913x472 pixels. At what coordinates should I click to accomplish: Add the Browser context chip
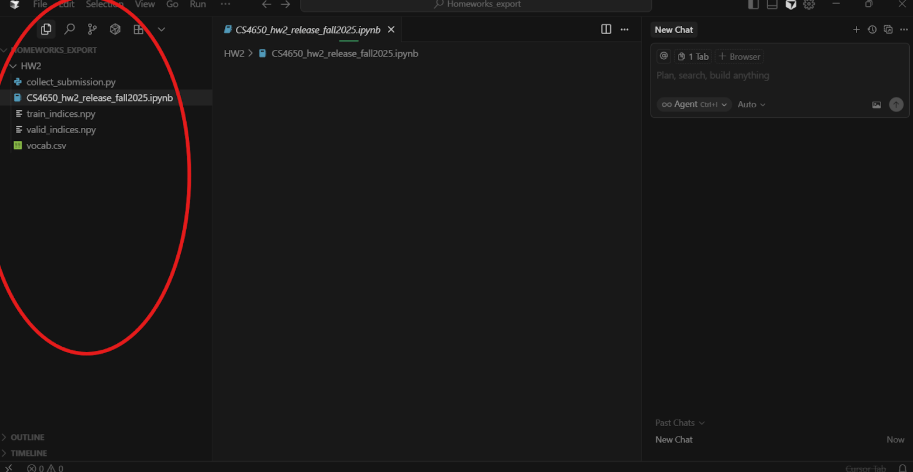tap(739, 56)
